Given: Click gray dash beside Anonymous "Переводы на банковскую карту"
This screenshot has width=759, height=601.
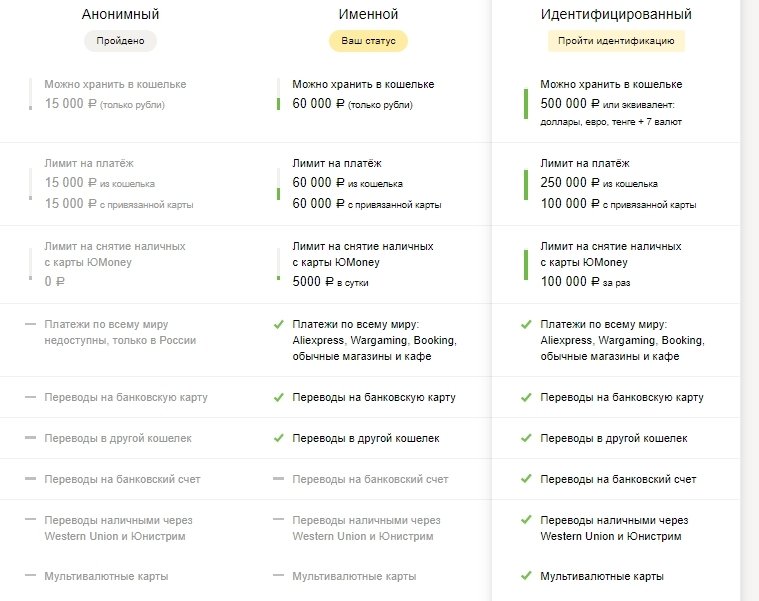Looking at the screenshot, I should pos(30,397).
